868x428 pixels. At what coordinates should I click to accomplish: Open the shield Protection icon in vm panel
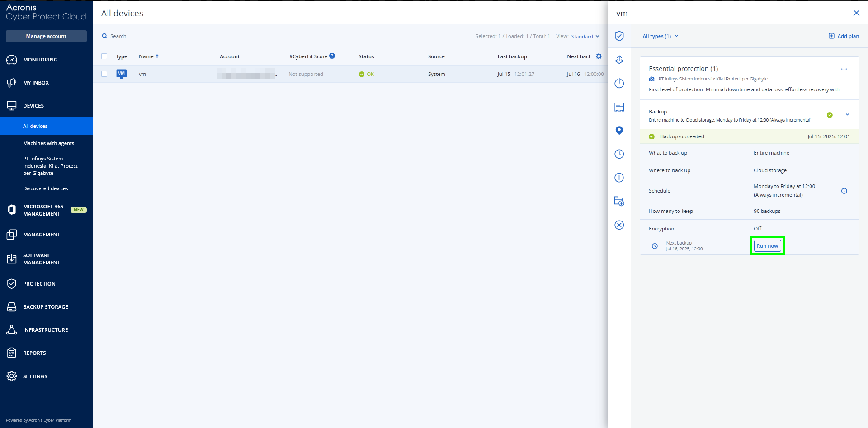tap(619, 36)
